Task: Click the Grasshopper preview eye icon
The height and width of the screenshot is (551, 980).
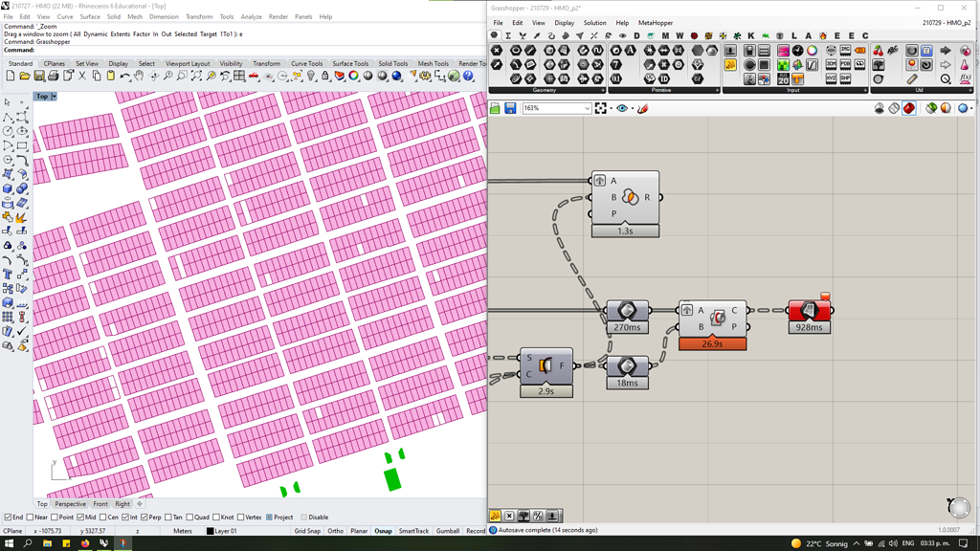Action: [x=622, y=109]
